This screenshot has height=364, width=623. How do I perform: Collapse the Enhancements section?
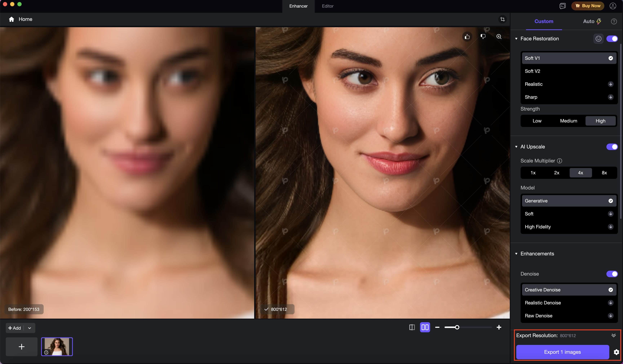coord(516,254)
